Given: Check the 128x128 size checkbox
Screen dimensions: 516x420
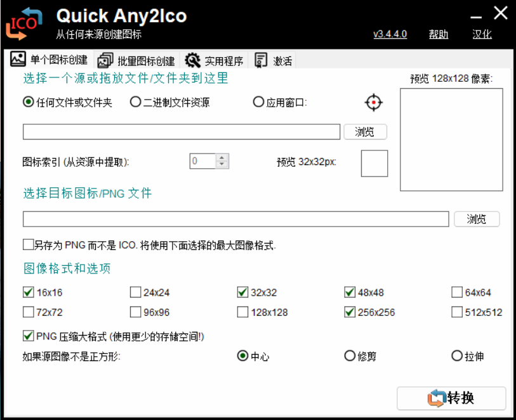Looking at the screenshot, I should pyautogui.click(x=242, y=312).
